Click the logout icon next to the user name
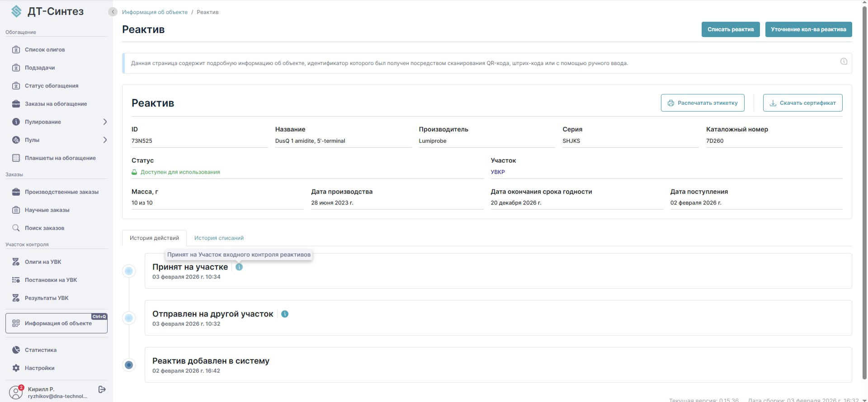868x402 pixels. pyautogui.click(x=102, y=389)
